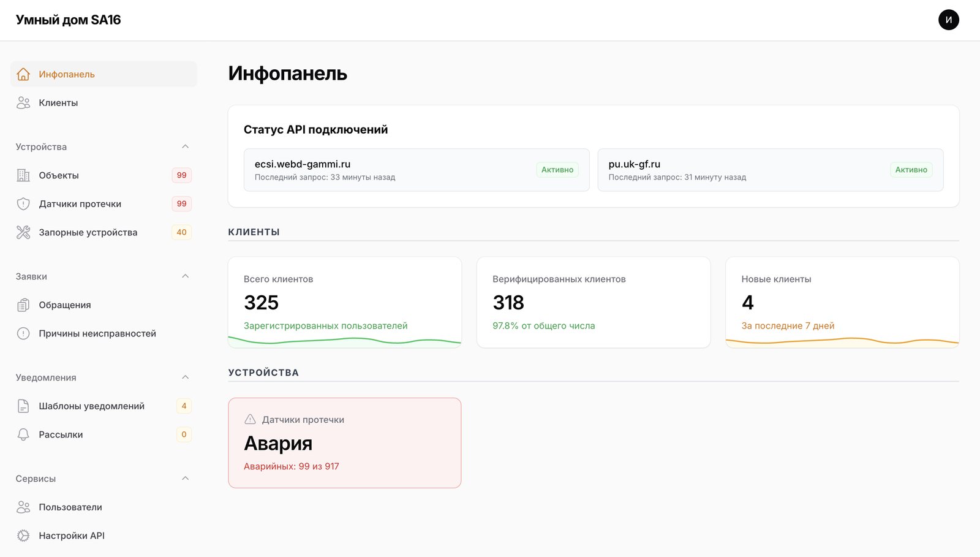The height and width of the screenshot is (557, 980).
Task: Open the Инфопанель menu item
Action: click(x=104, y=74)
